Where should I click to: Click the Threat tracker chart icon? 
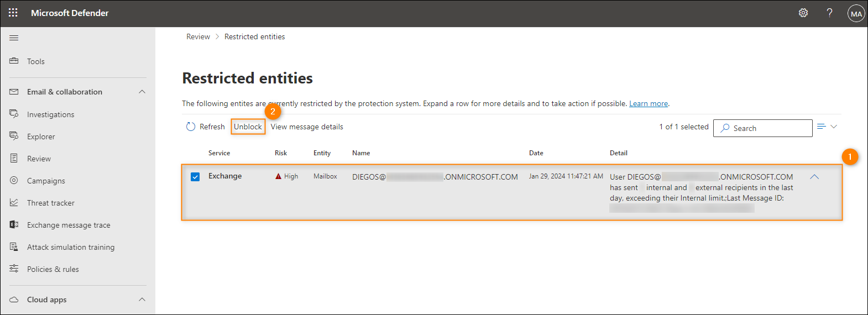pyautogui.click(x=14, y=202)
